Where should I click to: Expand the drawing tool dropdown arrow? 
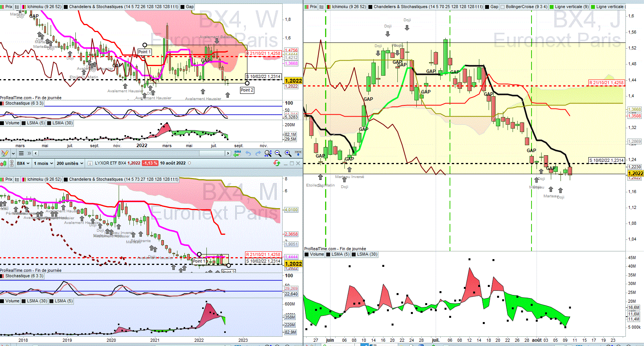coord(13,153)
